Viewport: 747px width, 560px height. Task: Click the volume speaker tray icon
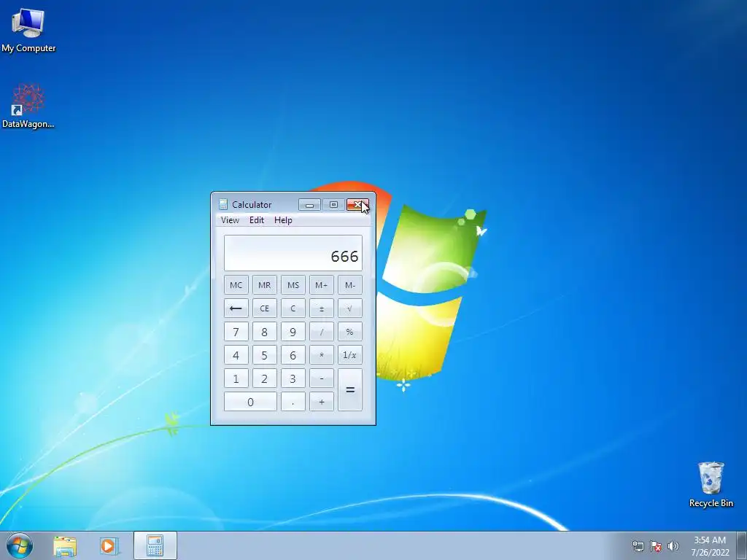click(x=673, y=546)
